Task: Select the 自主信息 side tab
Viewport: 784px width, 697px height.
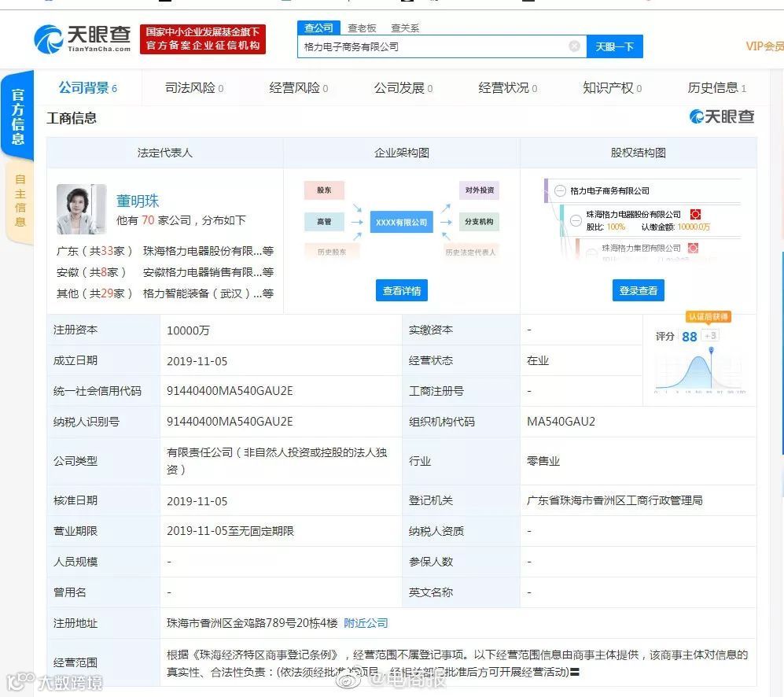Action: (x=20, y=201)
